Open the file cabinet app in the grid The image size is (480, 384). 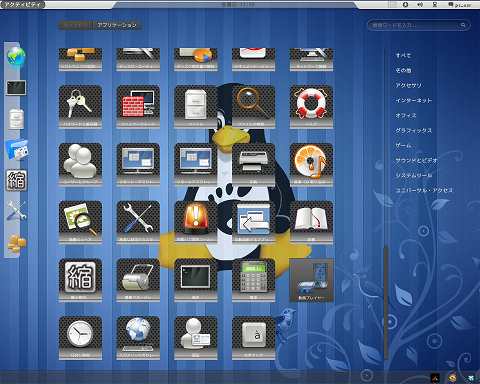click(x=196, y=107)
